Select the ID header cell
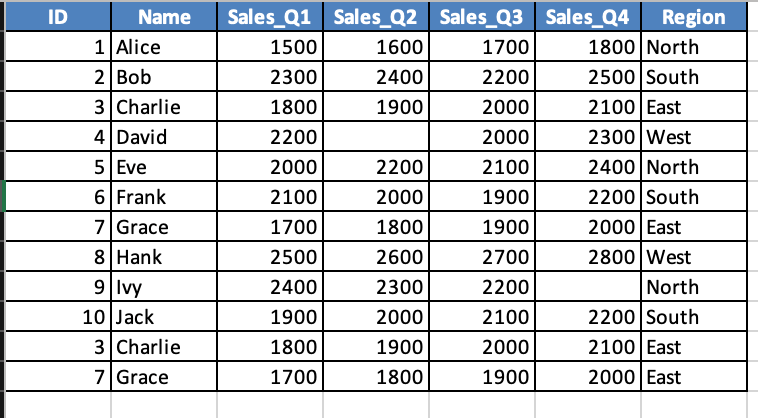 [58, 17]
